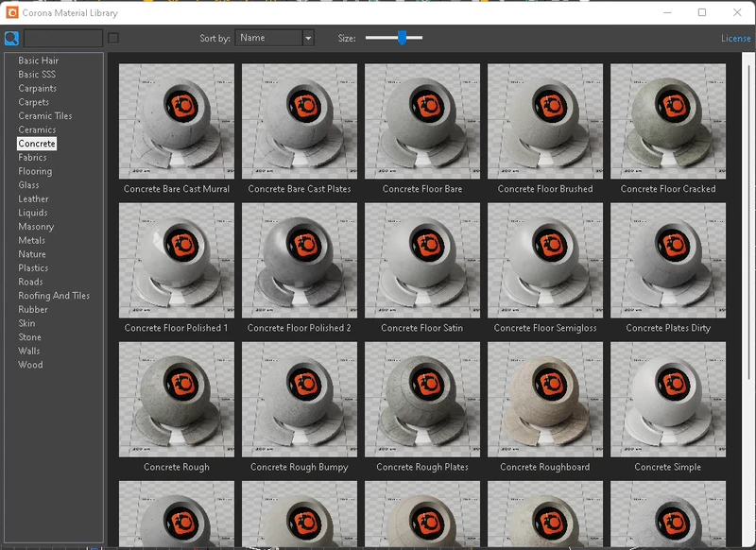Pick Concrete Floor Semigloss material
The width and height of the screenshot is (756, 550).
pos(545,260)
